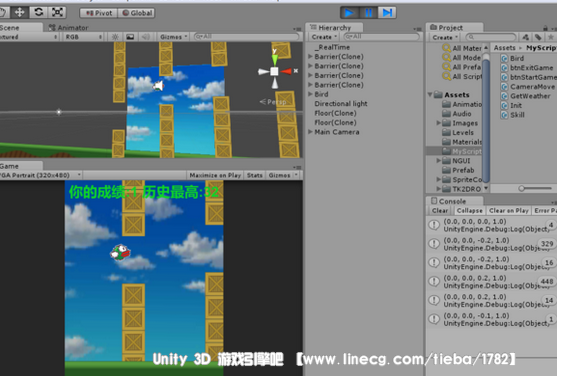The width and height of the screenshot is (562, 376).
Task: Click the search by label tag icon
Action: [x=538, y=37]
